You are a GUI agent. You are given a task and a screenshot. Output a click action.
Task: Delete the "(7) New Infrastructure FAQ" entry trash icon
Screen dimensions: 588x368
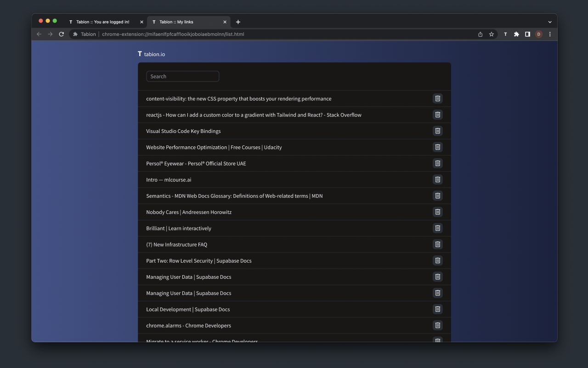point(437,244)
